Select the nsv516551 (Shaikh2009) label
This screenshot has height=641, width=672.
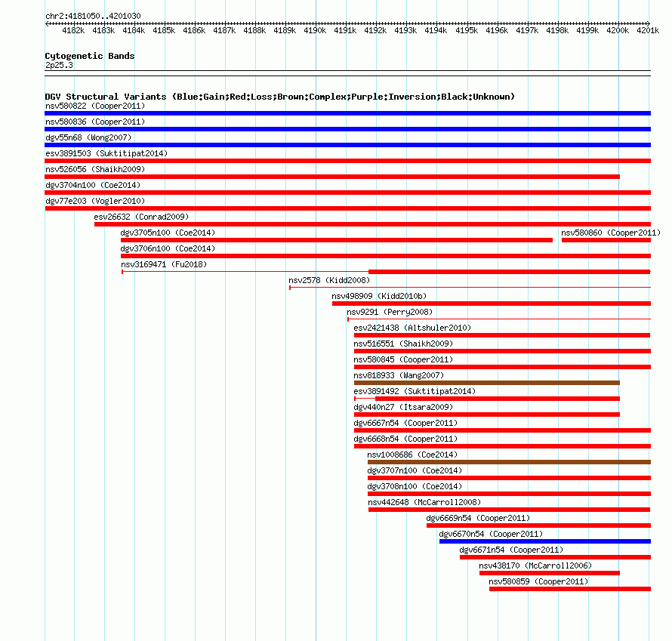(403, 344)
